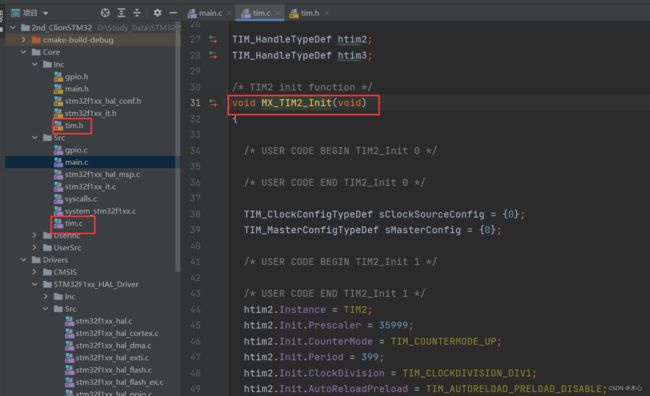Click the MX_TIM2_Init function name
The height and width of the screenshot is (396, 650).
(x=296, y=103)
